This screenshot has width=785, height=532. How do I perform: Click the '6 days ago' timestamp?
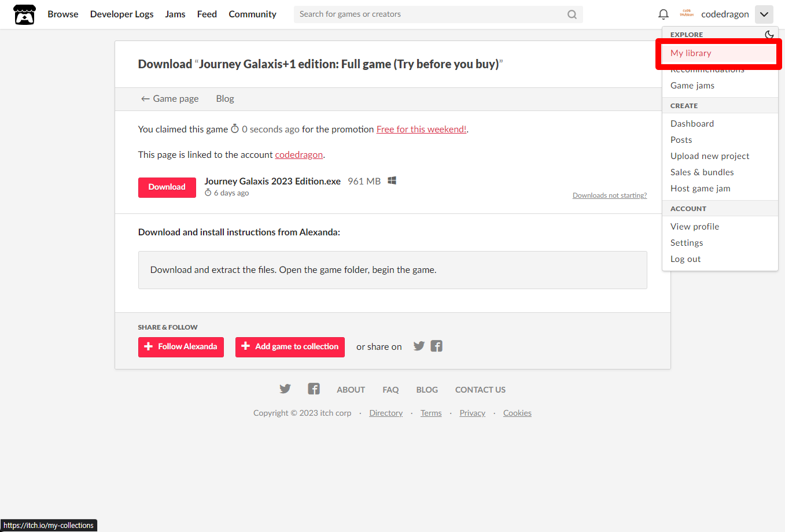[x=231, y=193]
